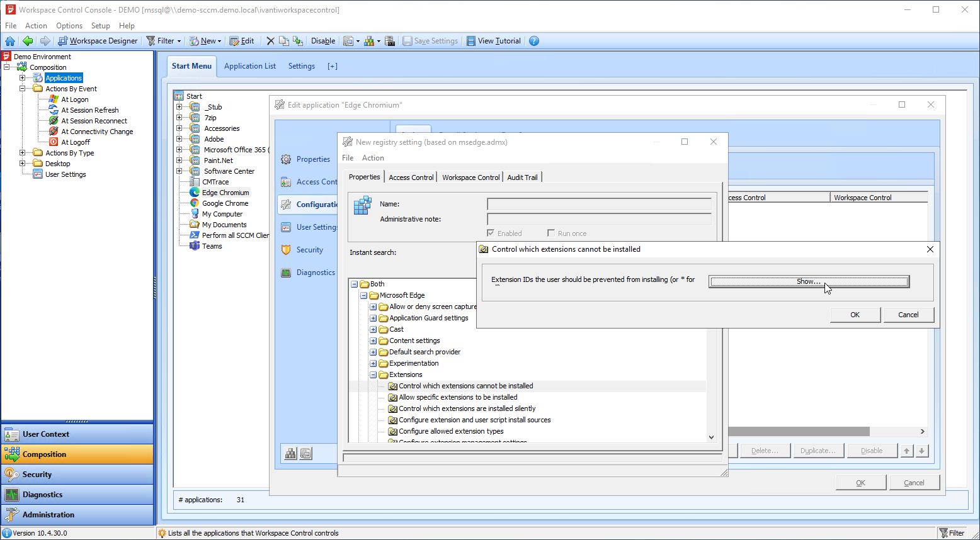The image size is (980, 540).
Task: Open the Options menu
Action: click(x=69, y=26)
